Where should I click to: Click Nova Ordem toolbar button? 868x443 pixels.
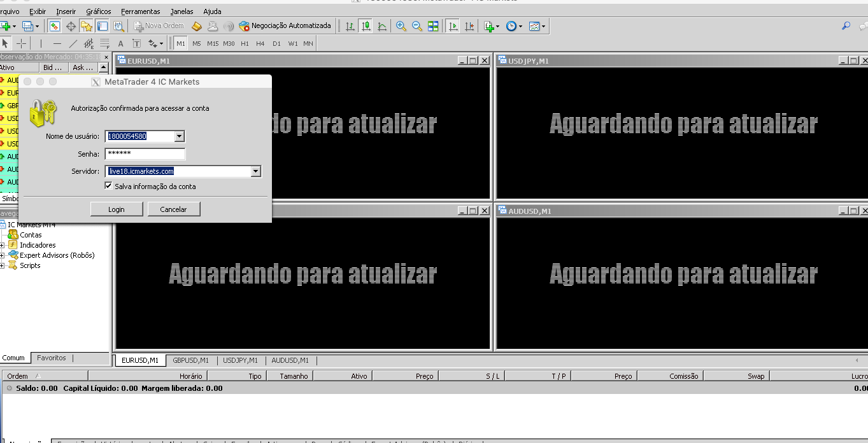point(159,26)
